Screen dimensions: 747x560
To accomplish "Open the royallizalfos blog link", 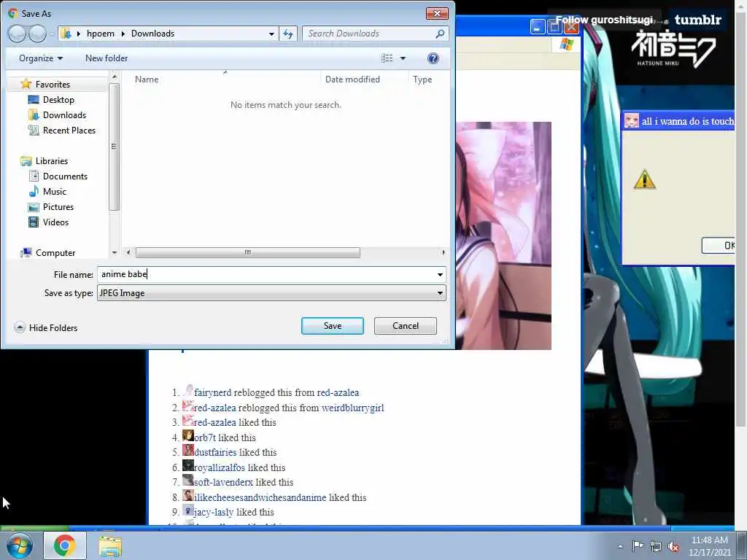I will 219,467.
